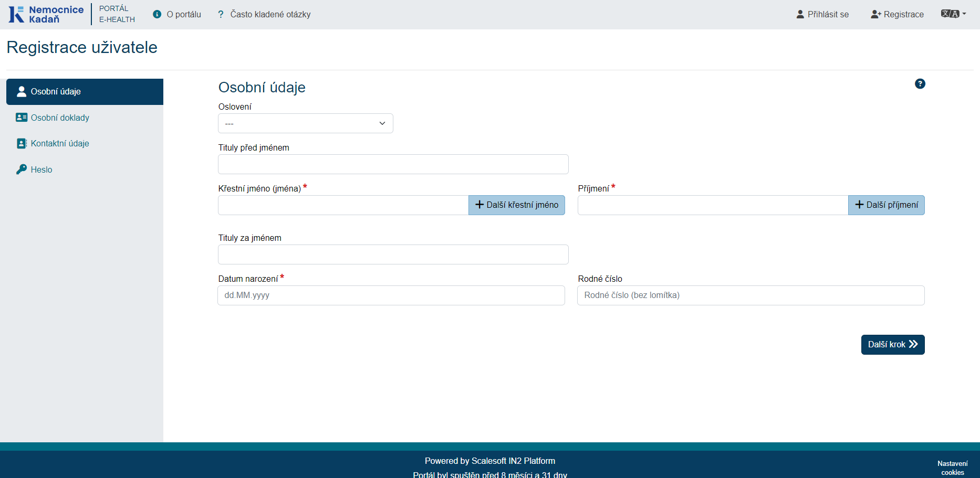This screenshot has height=478, width=980.
Task: Click the user icon next to Přihlásit se
Action: coord(800,14)
